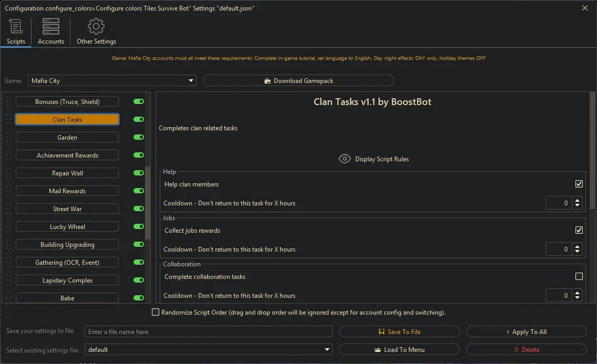This screenshot has width=597, height=364.
Task: Expand the existing settings file dropdown
Action: click(327, 349)
